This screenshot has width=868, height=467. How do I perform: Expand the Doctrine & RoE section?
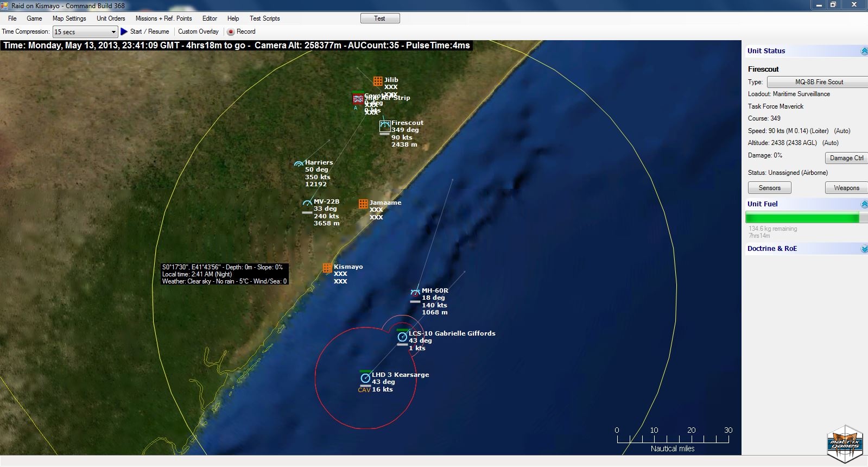(864, 249)
